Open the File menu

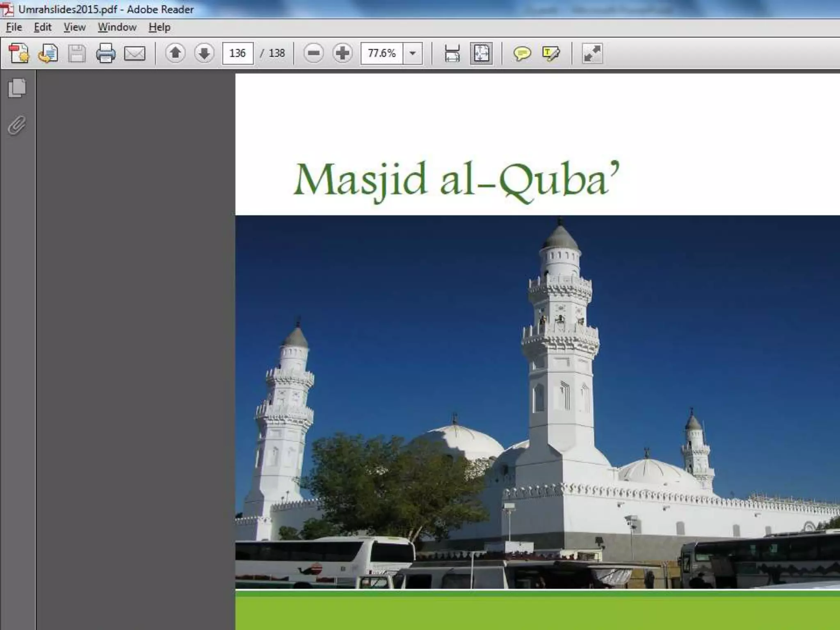tap(14, 27)
